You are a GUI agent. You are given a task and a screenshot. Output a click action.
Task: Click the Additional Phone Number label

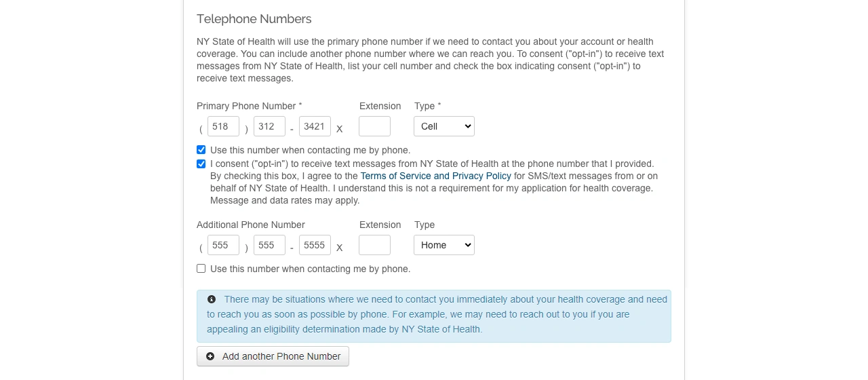click(x=250, y=225)
